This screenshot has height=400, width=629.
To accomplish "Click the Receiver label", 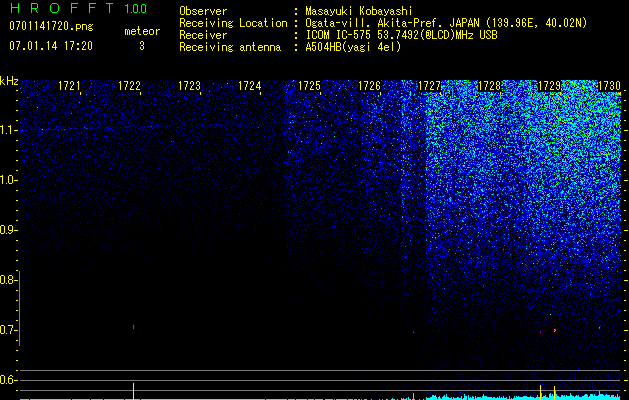I will [203, 35].
